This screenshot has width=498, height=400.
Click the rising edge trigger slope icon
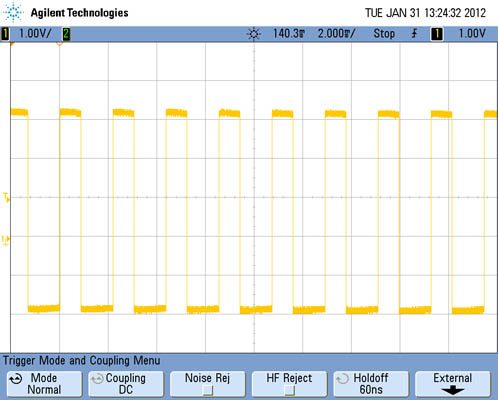414,33
